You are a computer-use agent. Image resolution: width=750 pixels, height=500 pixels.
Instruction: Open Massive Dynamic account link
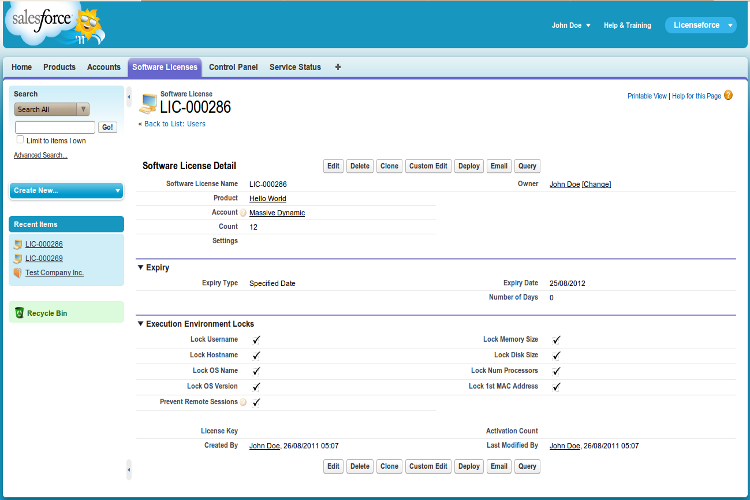(x=277, y=213)
